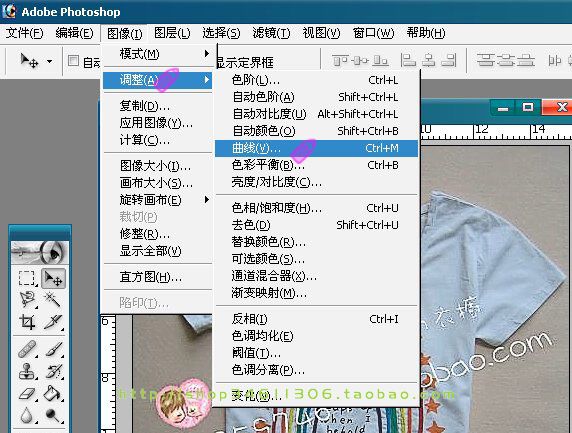Select the Slice tool
This screenshot has height=433, width=572.
(x=53, y=322)
